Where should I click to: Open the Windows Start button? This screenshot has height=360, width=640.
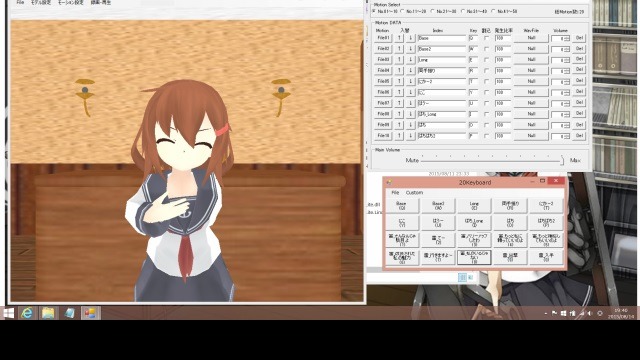(x=8, y=313)
